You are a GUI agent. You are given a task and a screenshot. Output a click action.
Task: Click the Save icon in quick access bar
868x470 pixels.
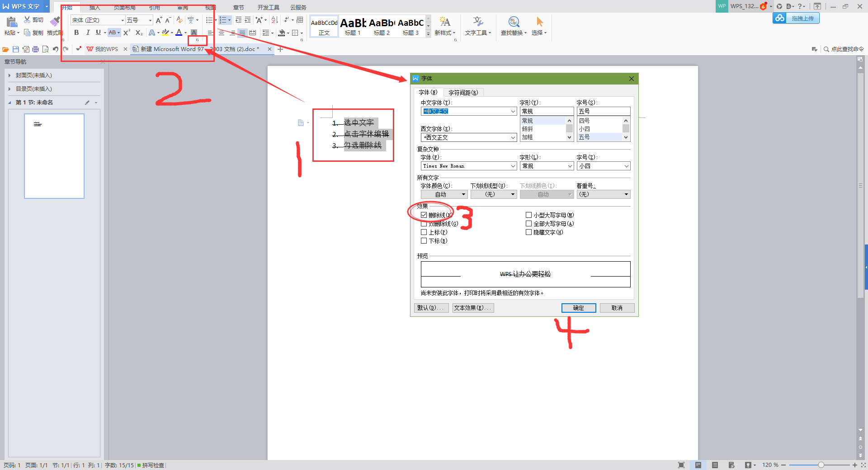click(x=16, y=49)
